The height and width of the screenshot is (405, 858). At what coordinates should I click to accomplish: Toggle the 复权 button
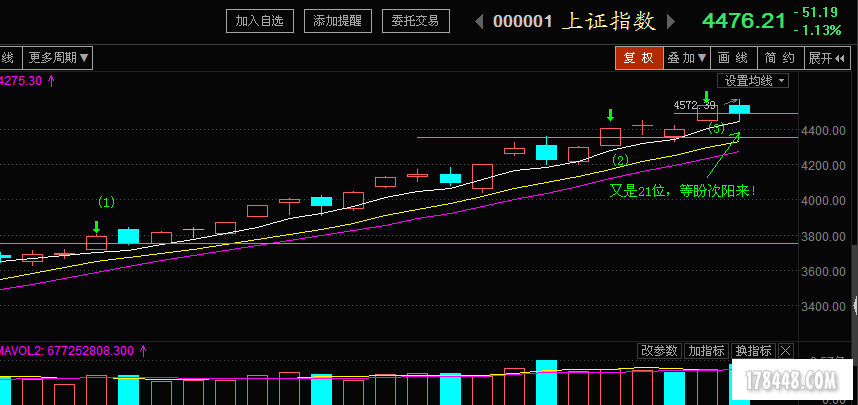[x=640, y=58]
